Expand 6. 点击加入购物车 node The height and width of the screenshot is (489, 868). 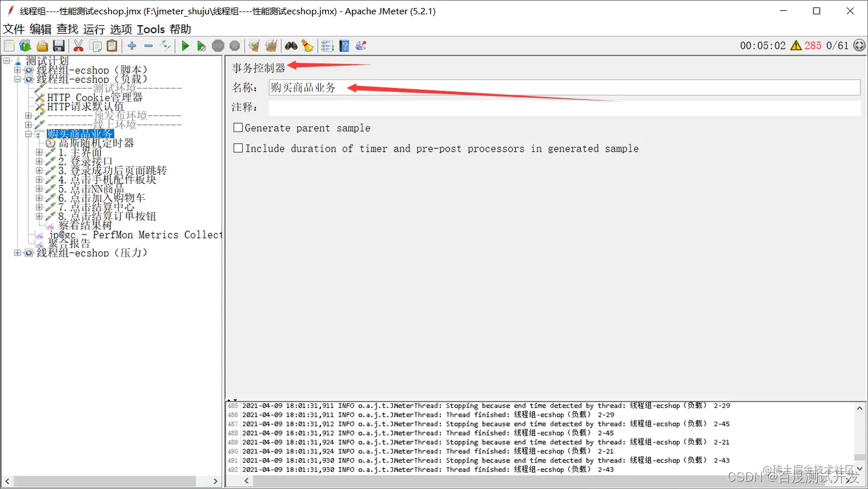tap(39, 198)
